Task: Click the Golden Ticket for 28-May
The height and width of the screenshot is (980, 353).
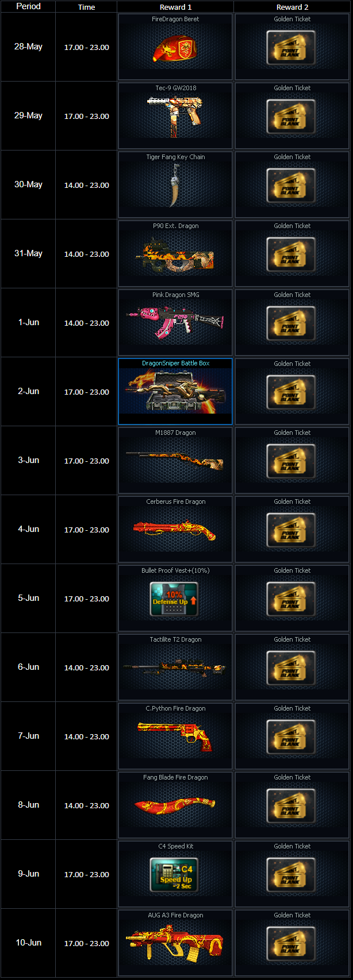Action: (291, 47)
